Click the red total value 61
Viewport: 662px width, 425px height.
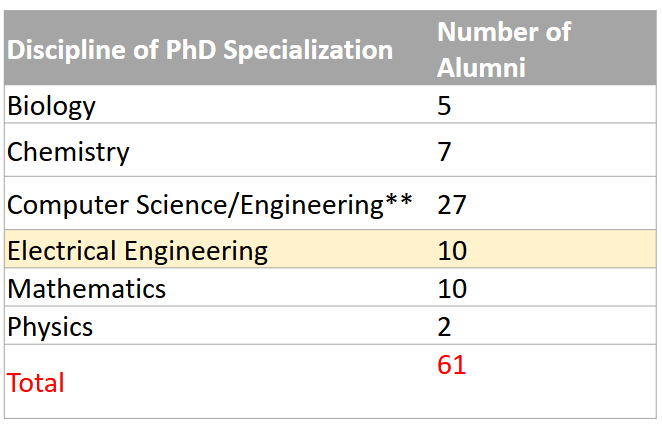click(452, 365)
